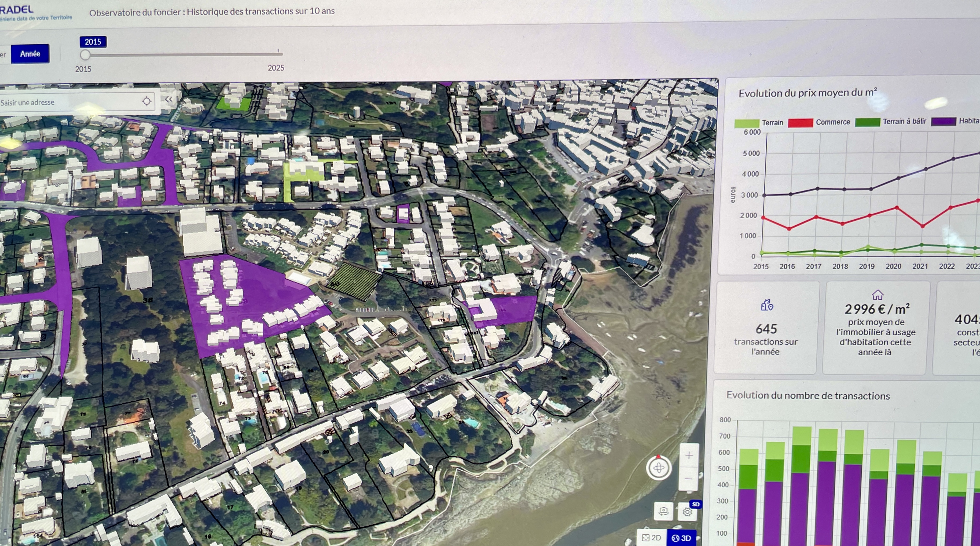The width and height of the screenshot is (980, 546).
Task: Select the 3D view mode
Action: (681, 538)
